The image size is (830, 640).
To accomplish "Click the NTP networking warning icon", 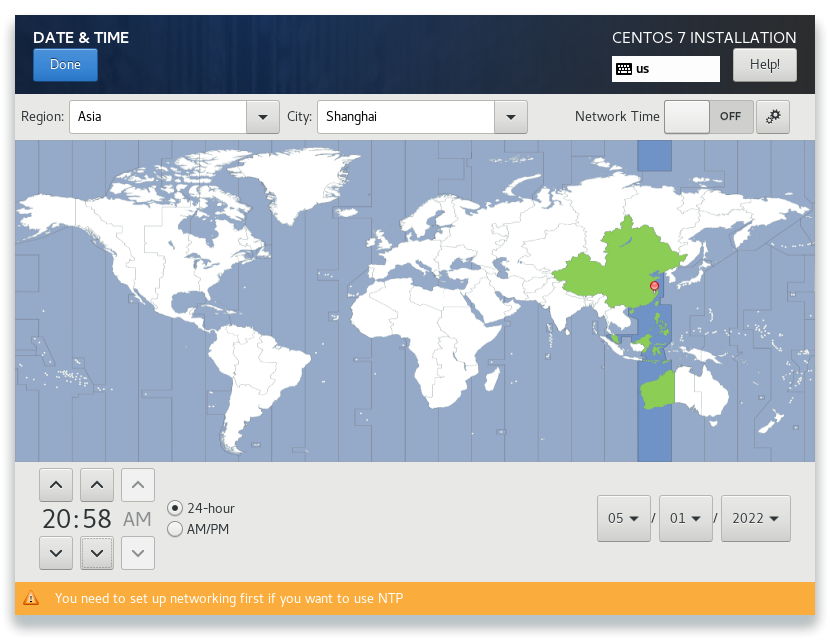I will click(31, 598).
